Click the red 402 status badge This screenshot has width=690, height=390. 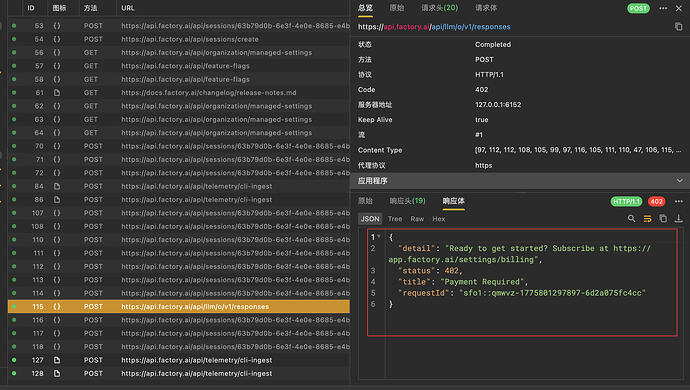click(657, 201)
